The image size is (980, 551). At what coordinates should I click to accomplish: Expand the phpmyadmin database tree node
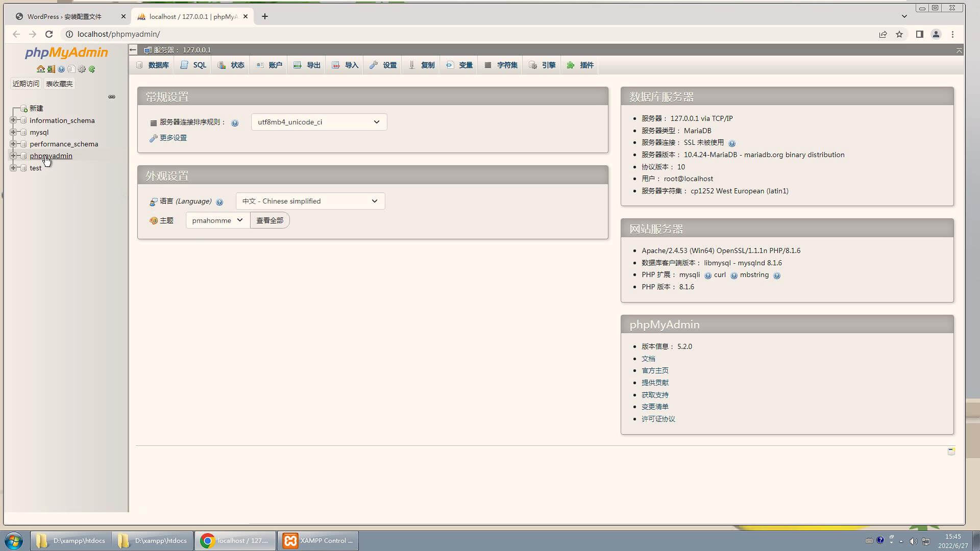click(13, 156)
